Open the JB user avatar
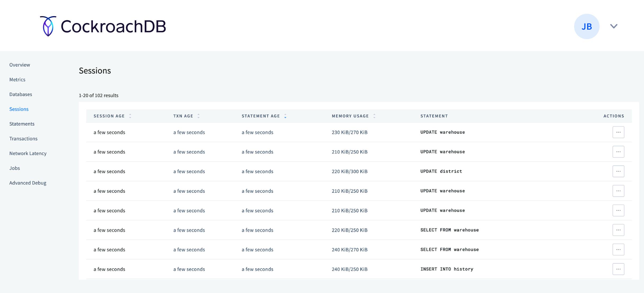This screenshot has width=644, height=293. tap(586, 26)
